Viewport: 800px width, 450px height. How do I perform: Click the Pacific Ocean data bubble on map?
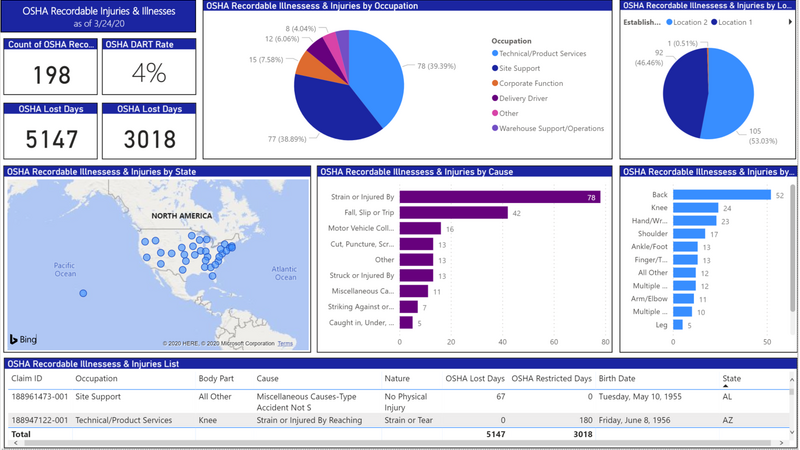(x=83, y=293)
